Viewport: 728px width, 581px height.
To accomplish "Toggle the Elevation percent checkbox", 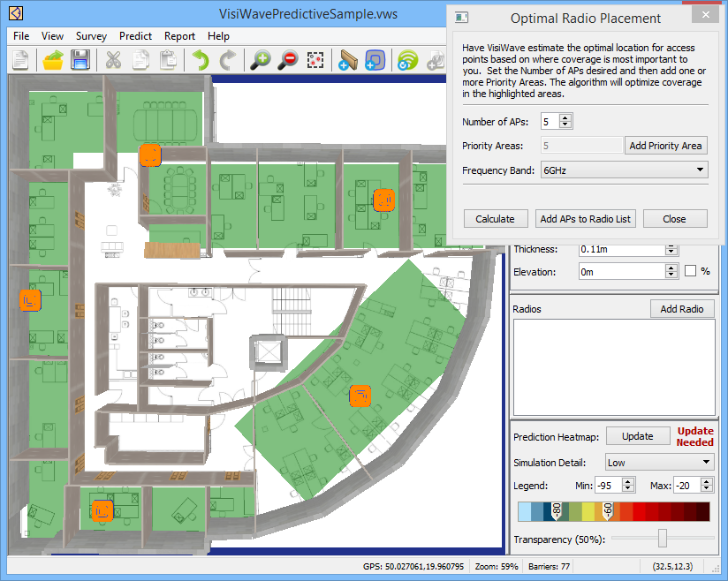I will (691, 272).
